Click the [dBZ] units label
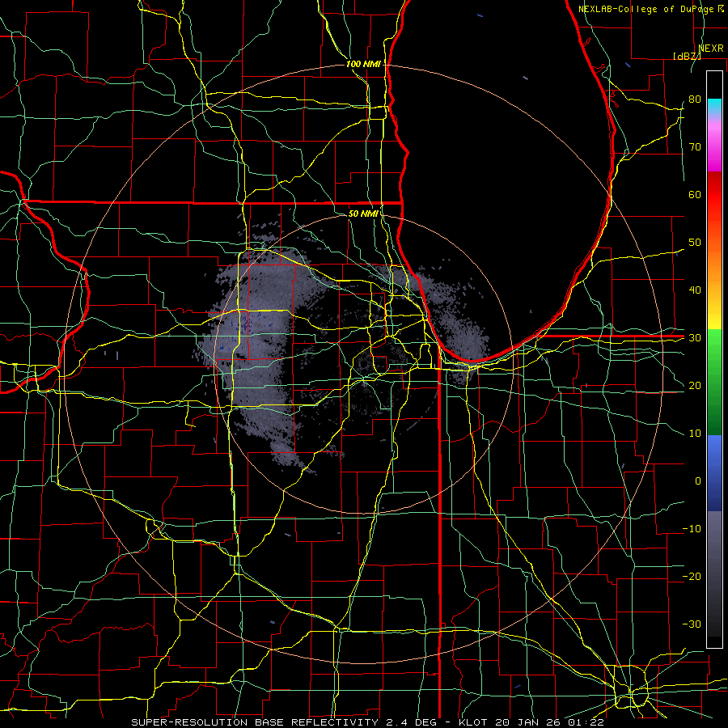The height and width of the screenshot is (728, 728). click(x=687, y=56)
